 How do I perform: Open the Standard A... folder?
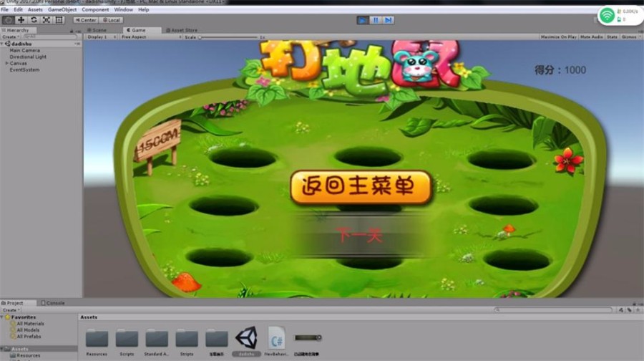coord(157,339)
